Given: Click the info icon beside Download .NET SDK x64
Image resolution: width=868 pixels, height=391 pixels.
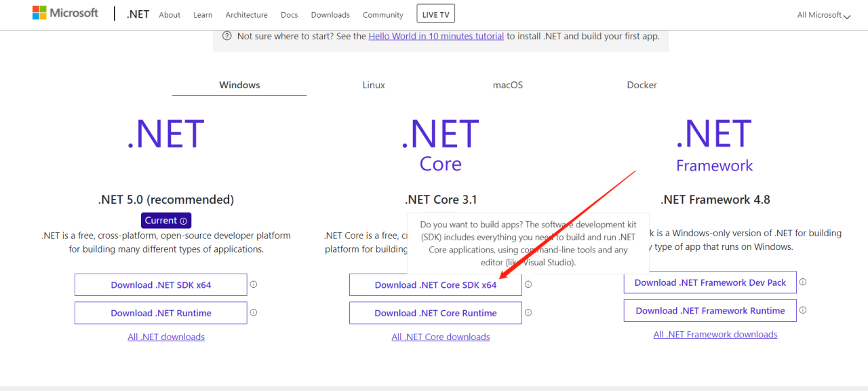Looking at the screenshot, I should click(254, 284).
